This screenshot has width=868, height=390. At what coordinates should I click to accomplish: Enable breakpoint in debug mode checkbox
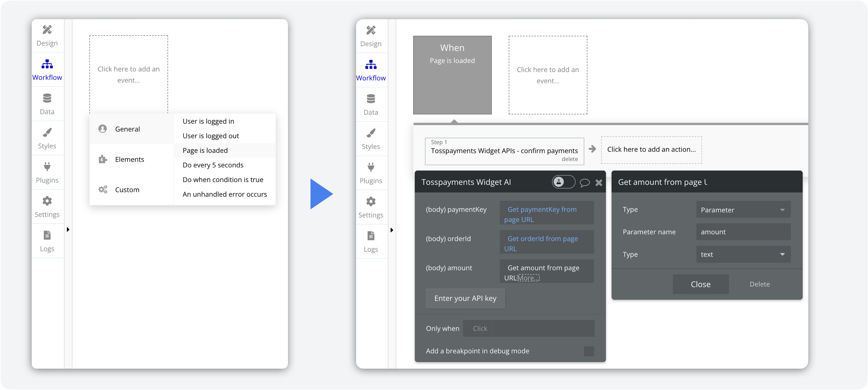(589, 351)
